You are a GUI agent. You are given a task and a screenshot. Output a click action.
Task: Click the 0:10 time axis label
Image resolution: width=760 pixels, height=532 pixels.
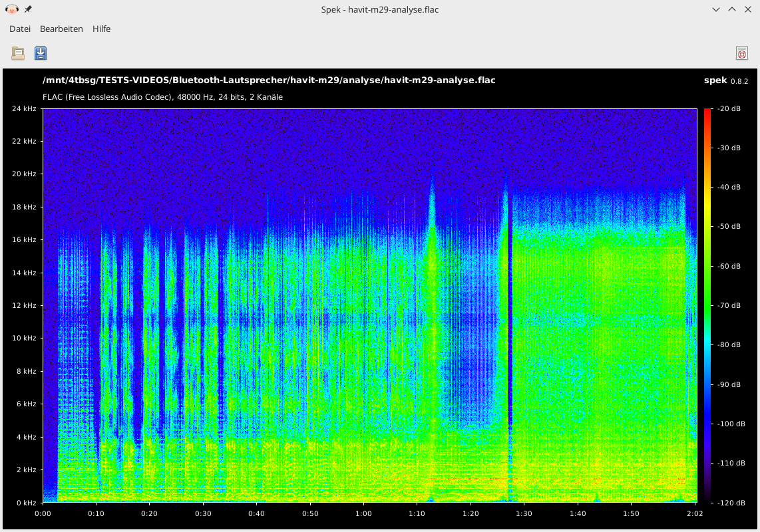pos(96,513)
